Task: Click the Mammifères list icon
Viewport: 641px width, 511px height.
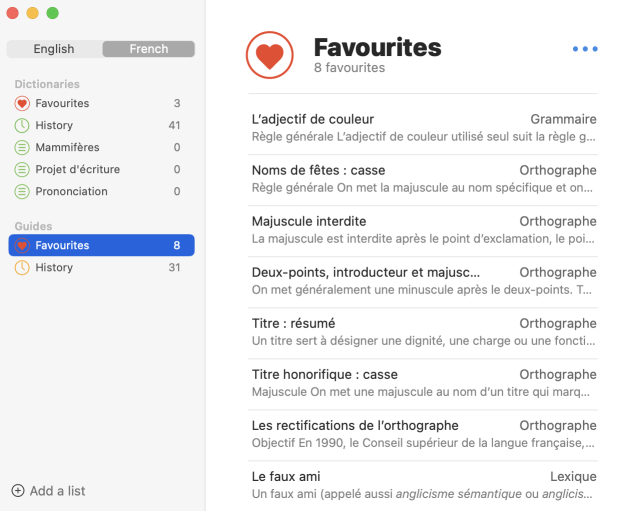Action: tap(22, 147)
